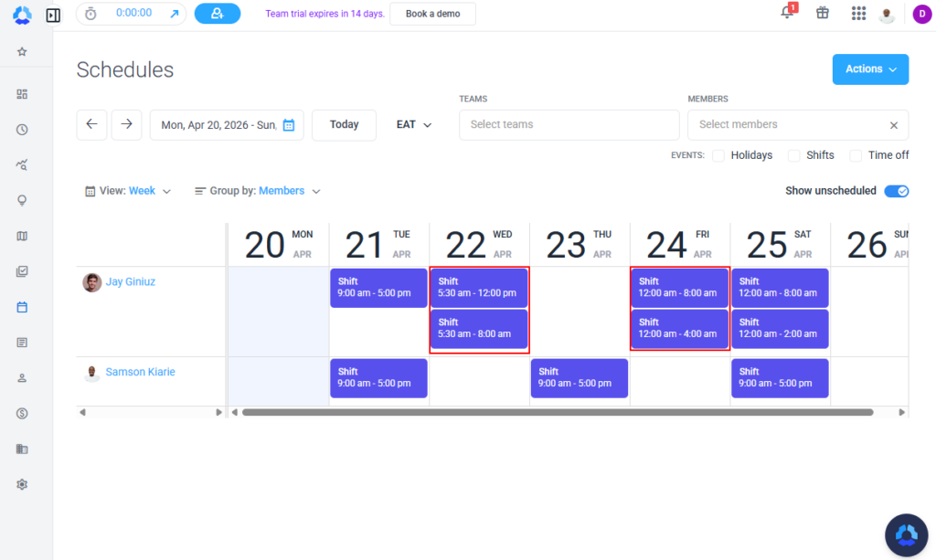Open Favorites star in sidebar
This screenshot has height=560, width=936.
click(22, 52)
